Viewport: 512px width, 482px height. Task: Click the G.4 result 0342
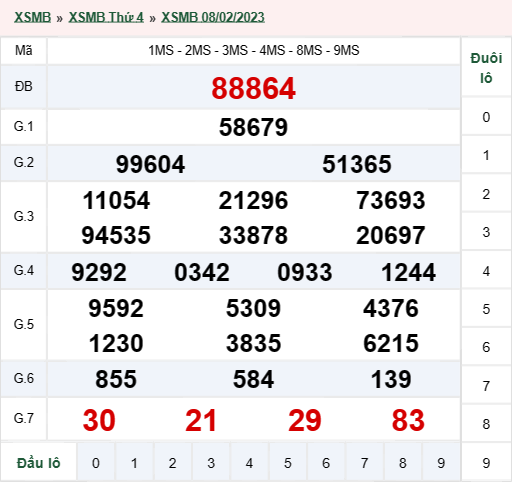point(202,272)
